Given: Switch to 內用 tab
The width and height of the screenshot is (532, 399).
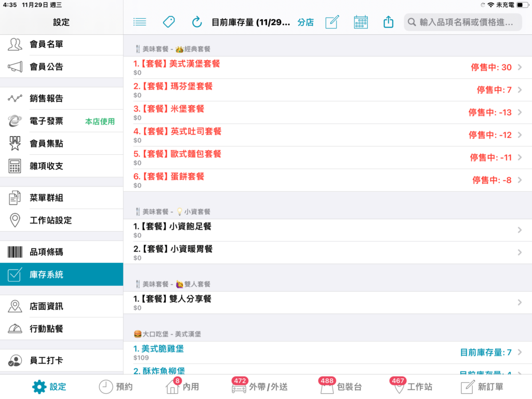Looking at the screenshot, I should [182, 387].
